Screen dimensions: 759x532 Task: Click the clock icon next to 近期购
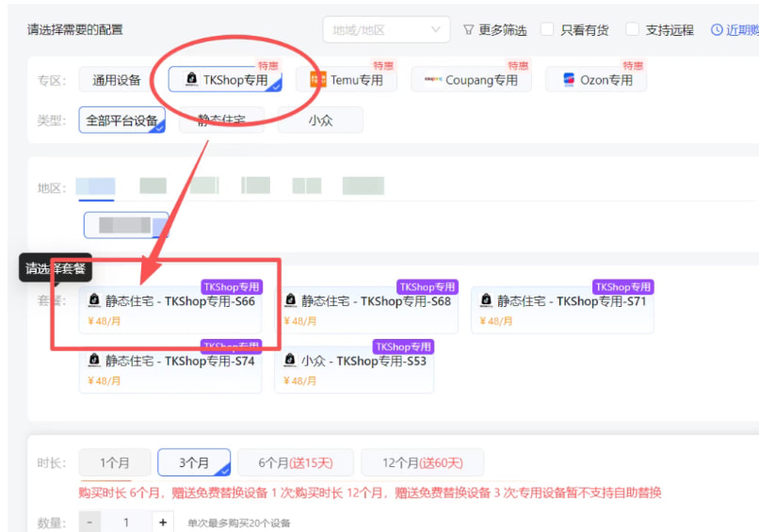pos(717,30)
